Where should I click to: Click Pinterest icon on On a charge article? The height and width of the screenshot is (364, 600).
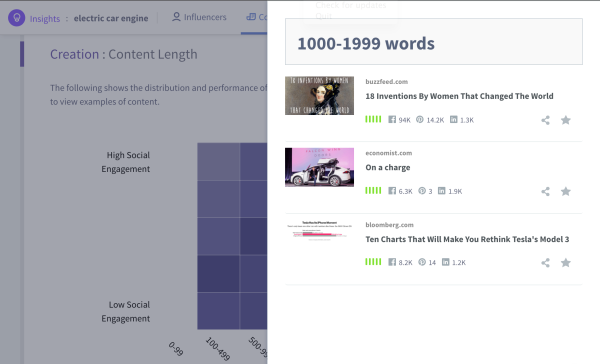[422, 191]
